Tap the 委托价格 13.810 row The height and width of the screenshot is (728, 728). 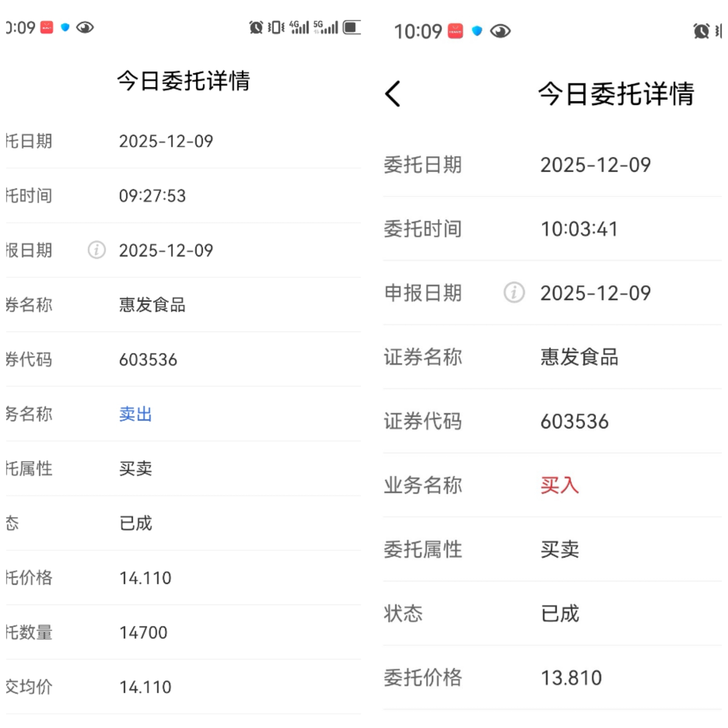click(x=571, y=677)
